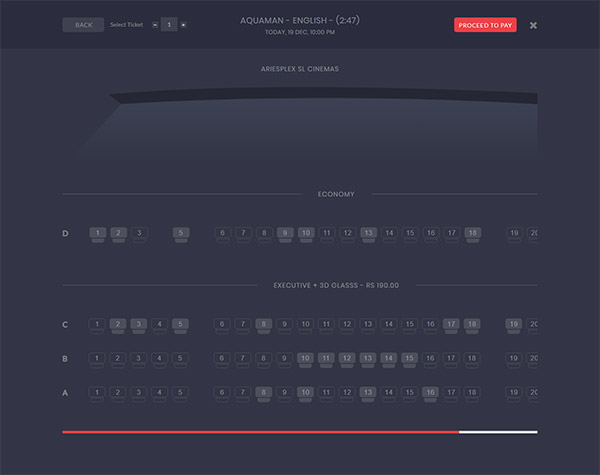Screen dimensions: 600x475
Task: Select seat 9 in row C
Action: [284, 325]
